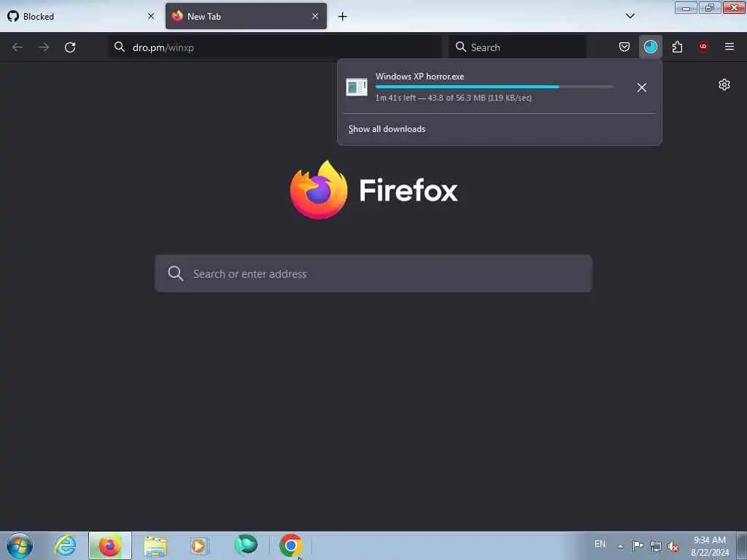The height and width of the screenshot is (560, 747).
Task: Show all downloads
Action: pyautogui.click(x=387, y=129)
